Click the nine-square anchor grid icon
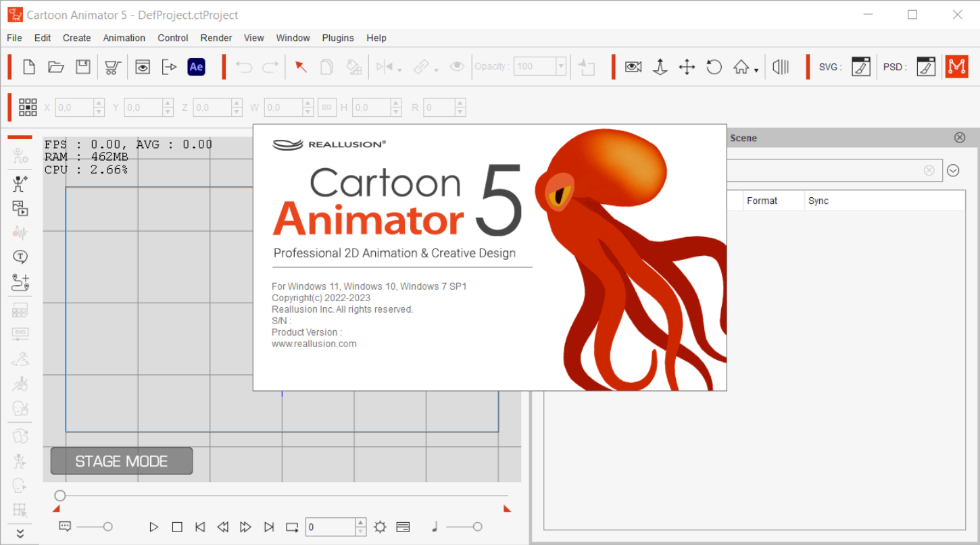Screen dimensions: 980x545 28,107
